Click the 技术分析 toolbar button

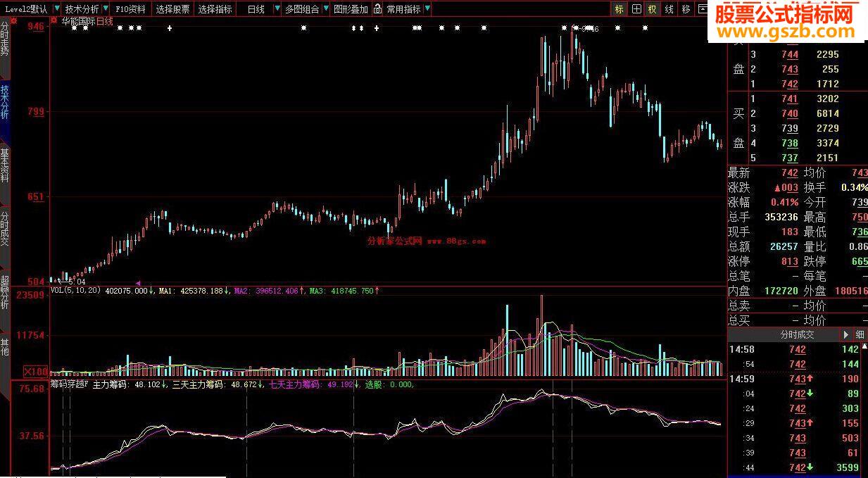point(82,9)
